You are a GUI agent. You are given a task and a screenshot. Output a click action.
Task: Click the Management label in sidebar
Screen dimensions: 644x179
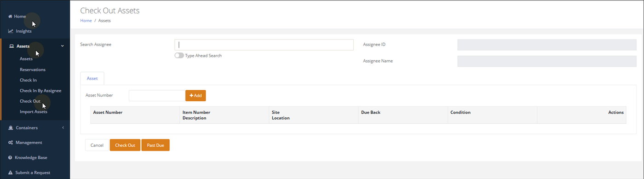[29, 143]
